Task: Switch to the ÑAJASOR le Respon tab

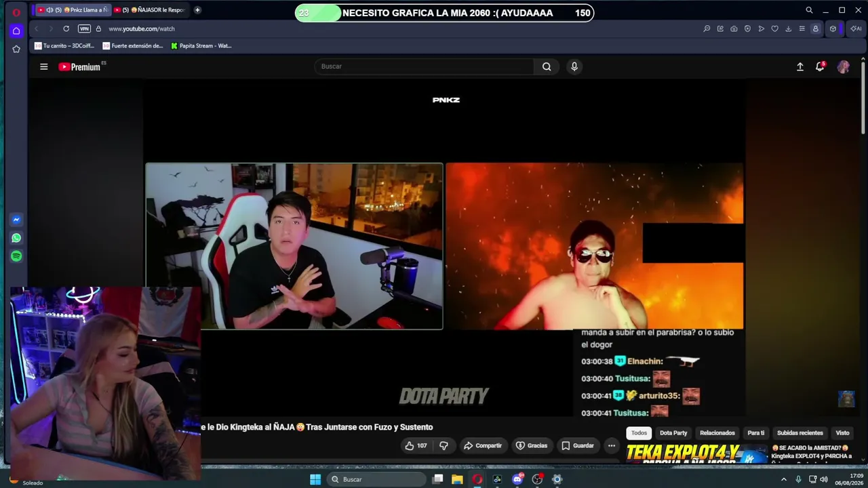Action: tap(149, 10)
